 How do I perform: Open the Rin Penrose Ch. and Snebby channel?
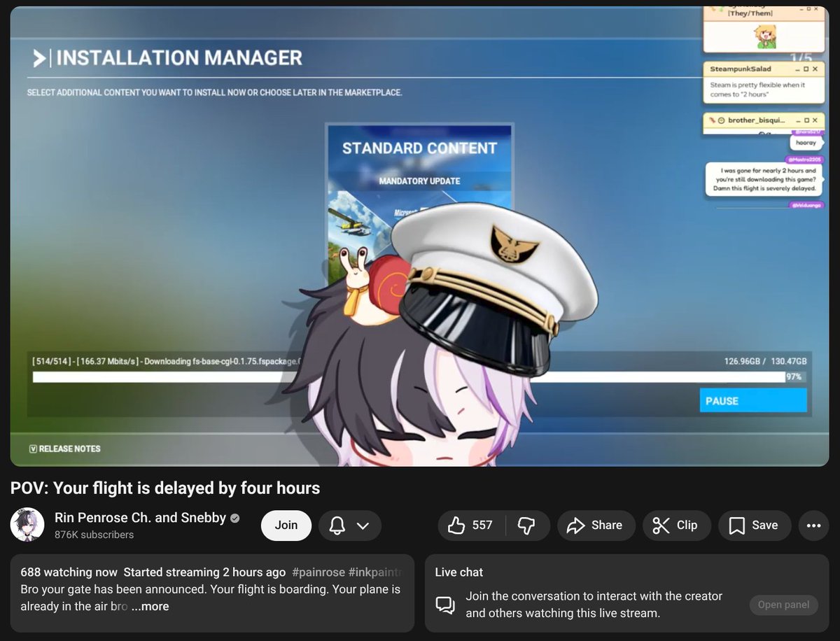[140, 518]
